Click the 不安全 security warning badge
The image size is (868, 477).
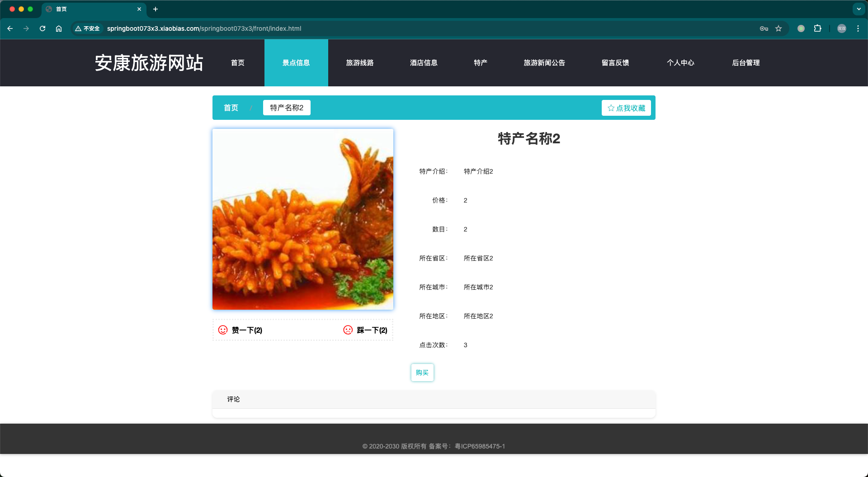(87, 28)
